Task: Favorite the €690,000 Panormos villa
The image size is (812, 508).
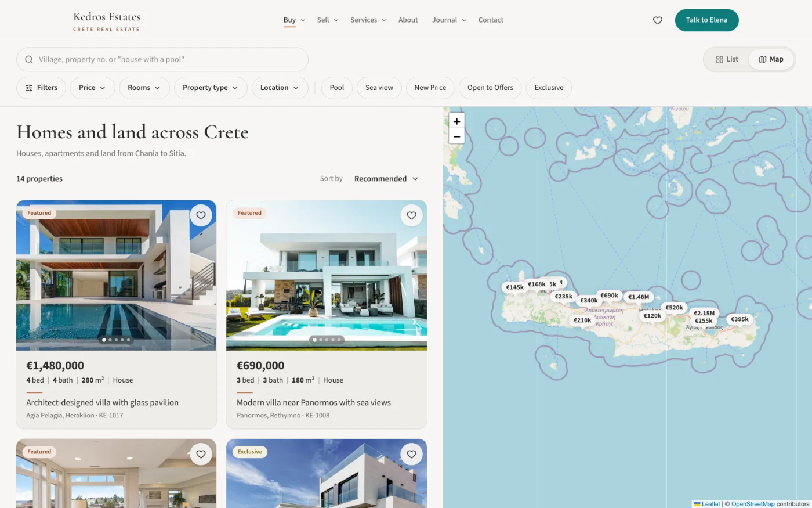Action: point(411,215)
